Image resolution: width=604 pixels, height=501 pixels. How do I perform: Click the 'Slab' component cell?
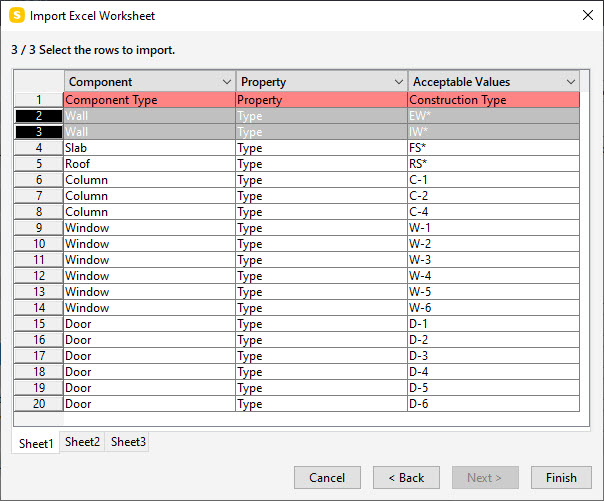click(149, 148)
